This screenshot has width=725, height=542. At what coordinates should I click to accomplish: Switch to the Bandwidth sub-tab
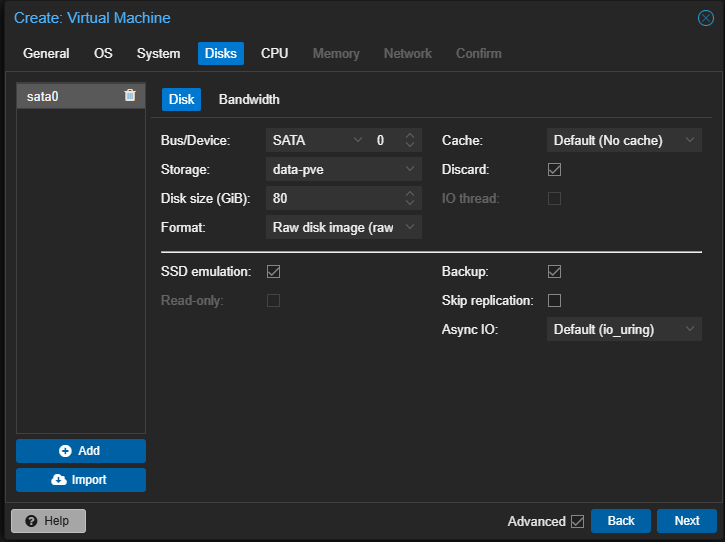[x=249, y=99]
